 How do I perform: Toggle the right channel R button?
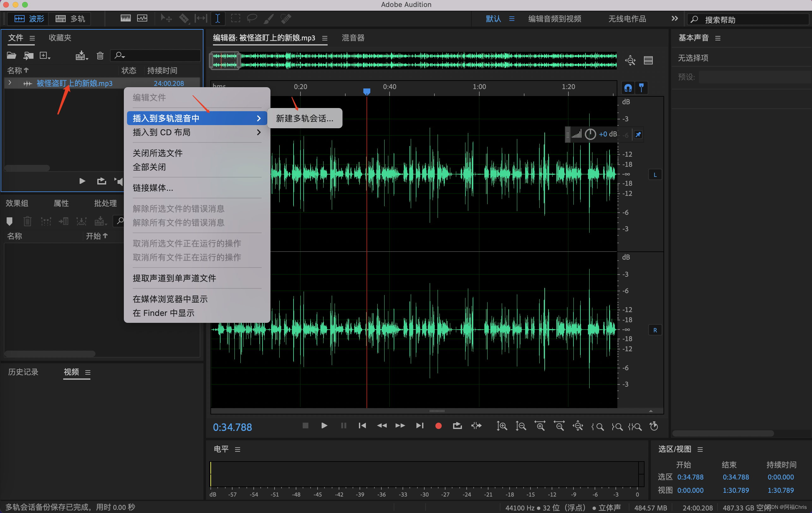[x=655, y=330]
